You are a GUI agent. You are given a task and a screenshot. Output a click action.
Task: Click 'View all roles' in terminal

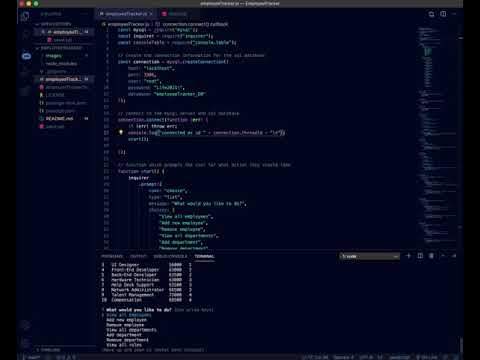(124, 345)
